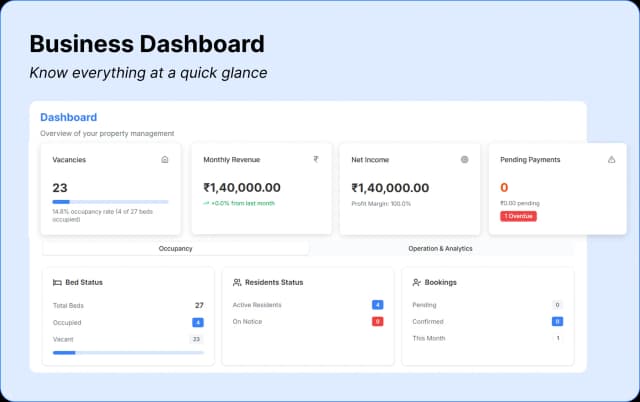640x402 pixels.
Task: Select the blue Occupied beds count badge
Action: [x=197, y=322]
